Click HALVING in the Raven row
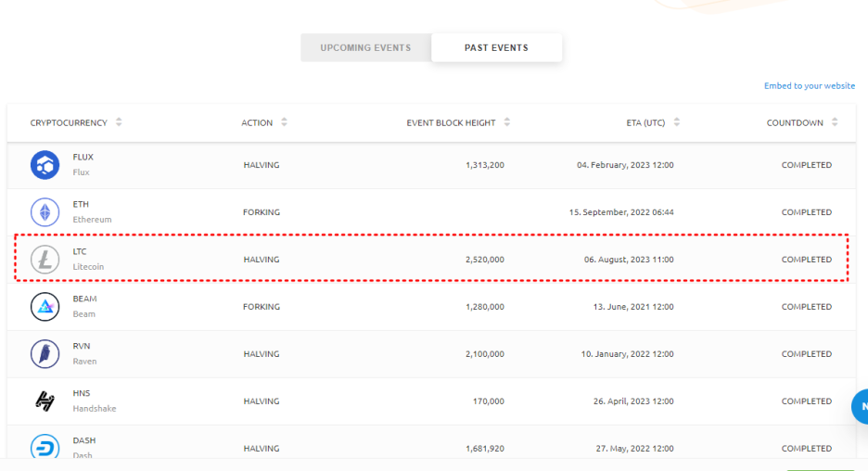 point(262,353)
